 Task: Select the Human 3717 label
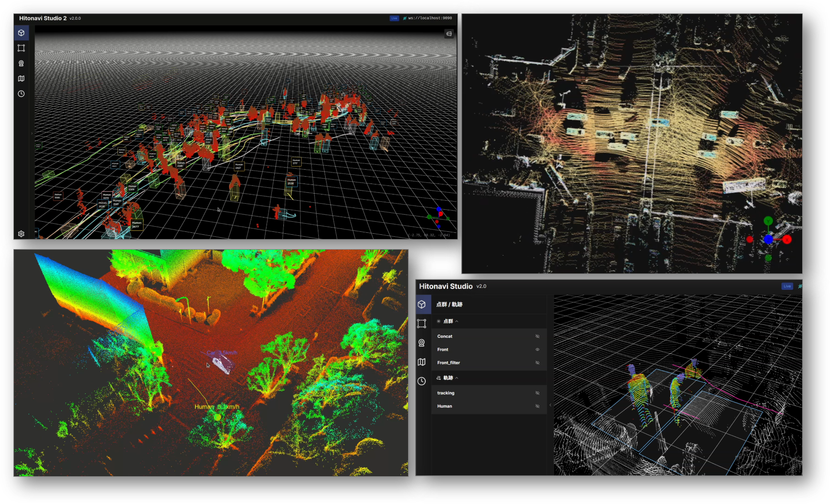(x=296, y=162)
